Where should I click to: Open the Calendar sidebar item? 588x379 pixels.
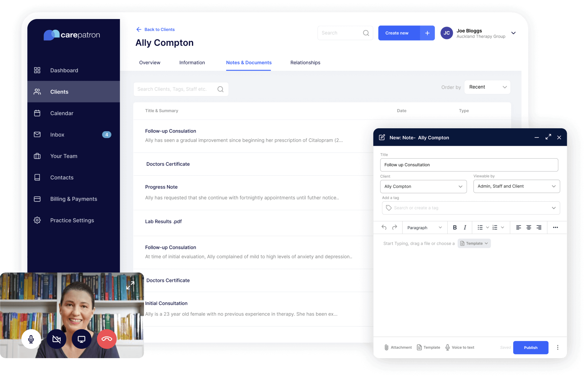click(73, 113)
